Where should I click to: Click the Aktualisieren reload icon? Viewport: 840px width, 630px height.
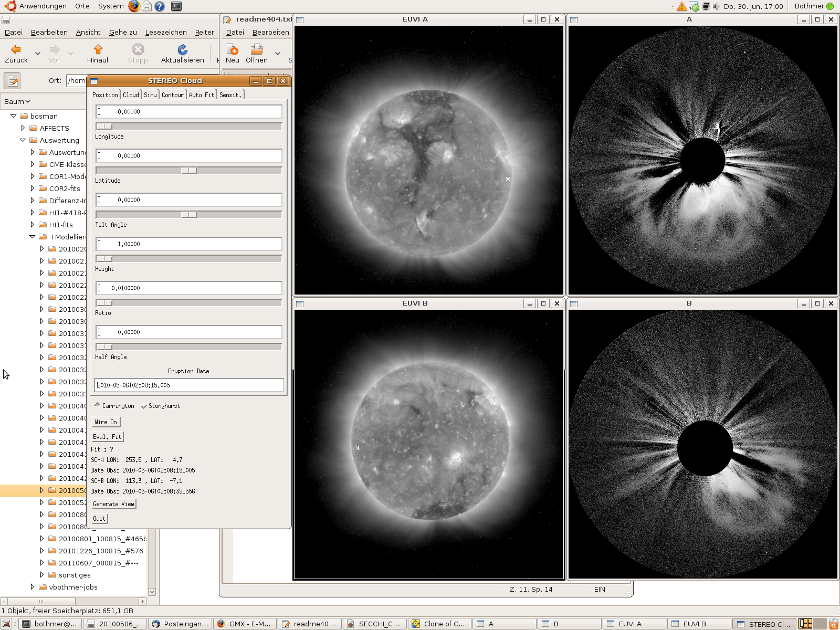point(182,49)
